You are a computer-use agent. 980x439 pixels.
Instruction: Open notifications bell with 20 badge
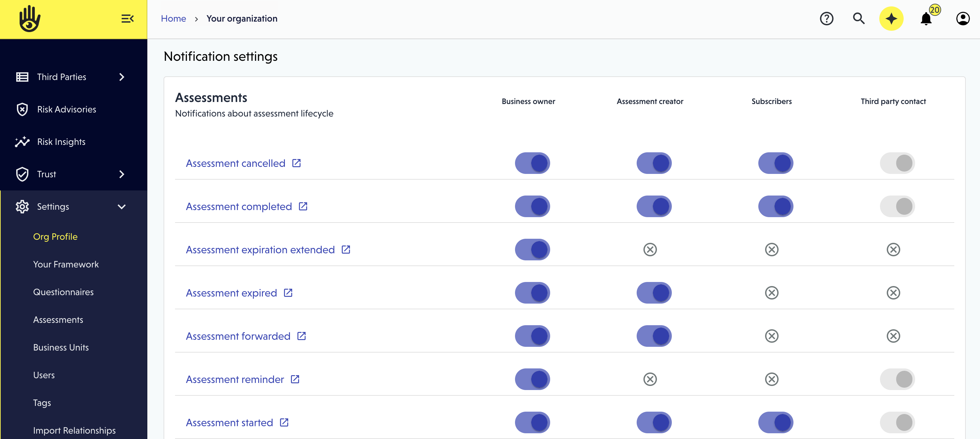click(926, 19)
